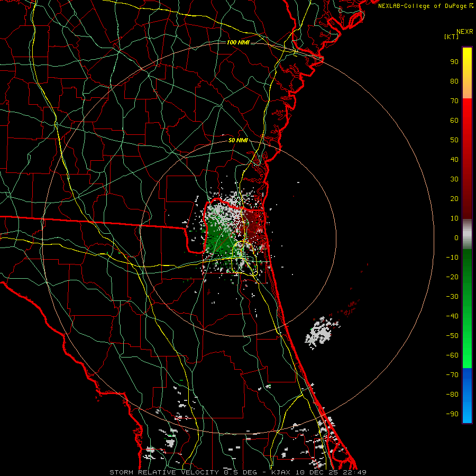
Task: Click the 60 value on the velocity scale
Action: tap(454, 121)
